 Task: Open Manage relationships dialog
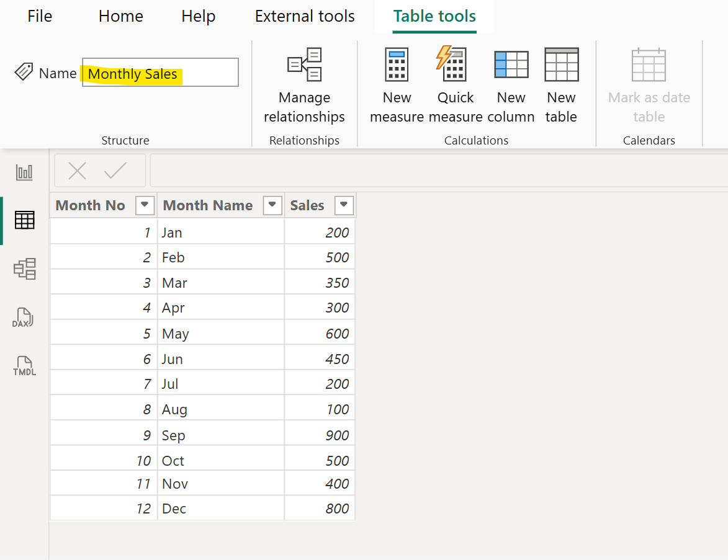pyautogui.click(x=304, y=64)
